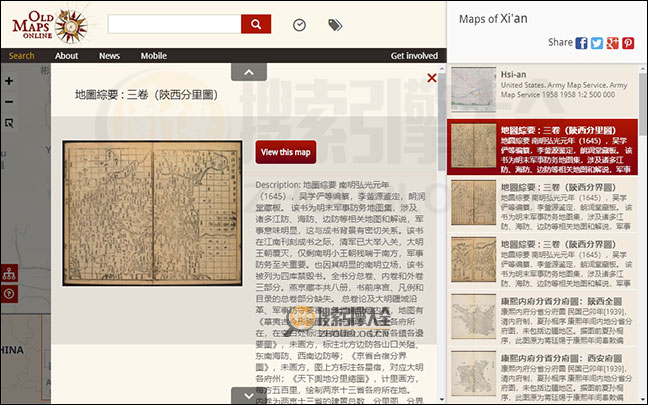Share on Facebook
The image size is (648, 405).
(x=581, y=43)
